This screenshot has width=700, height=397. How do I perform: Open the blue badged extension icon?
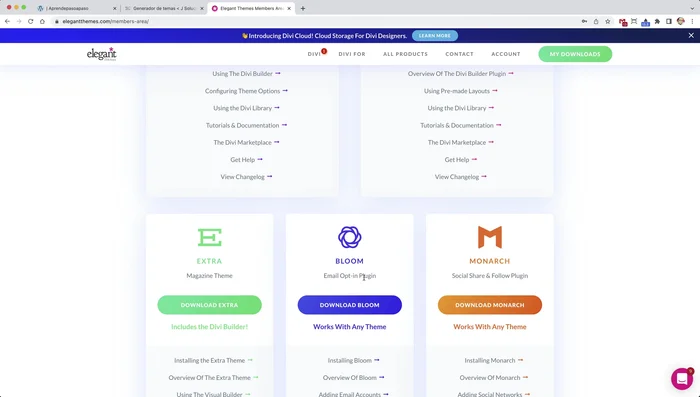(x=646, y=22)
